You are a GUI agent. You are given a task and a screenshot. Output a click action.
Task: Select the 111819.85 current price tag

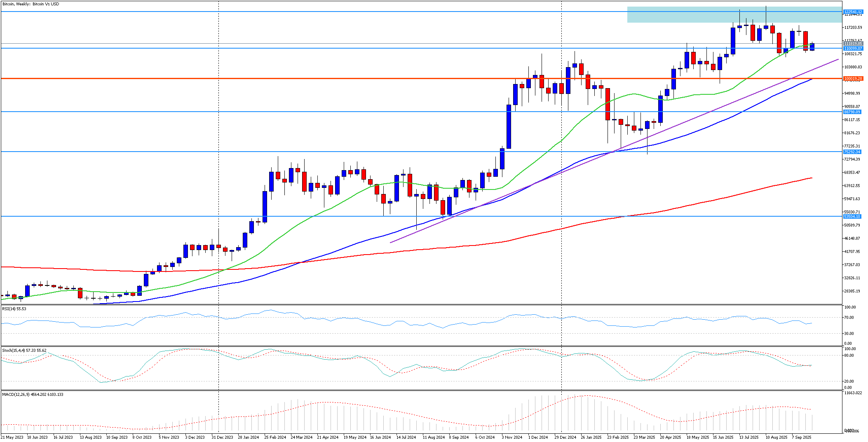click(853, 44)
